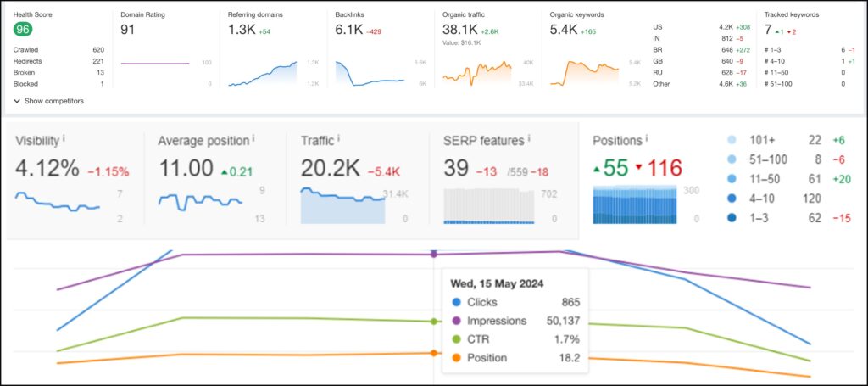Click the info icon next to Positions
Screen dimensions: 868x386
click(x=647, y=138)
